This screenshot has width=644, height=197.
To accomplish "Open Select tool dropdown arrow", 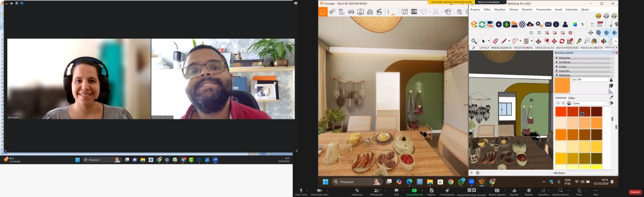I will click(489, 41).
